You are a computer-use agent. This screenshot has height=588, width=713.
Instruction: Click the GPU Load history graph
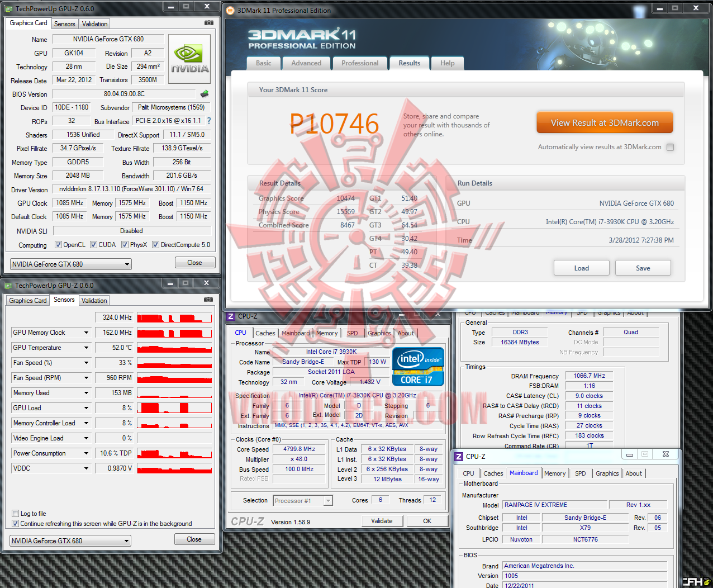[x=174, y=408]
